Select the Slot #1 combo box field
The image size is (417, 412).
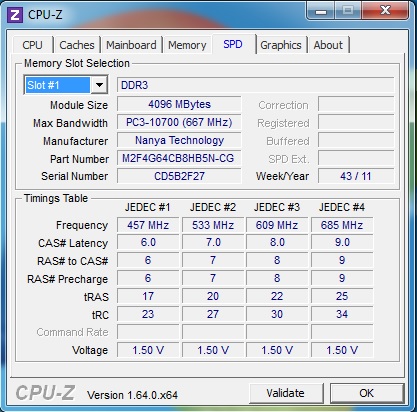pyautogui.click(x=66, y=85)
